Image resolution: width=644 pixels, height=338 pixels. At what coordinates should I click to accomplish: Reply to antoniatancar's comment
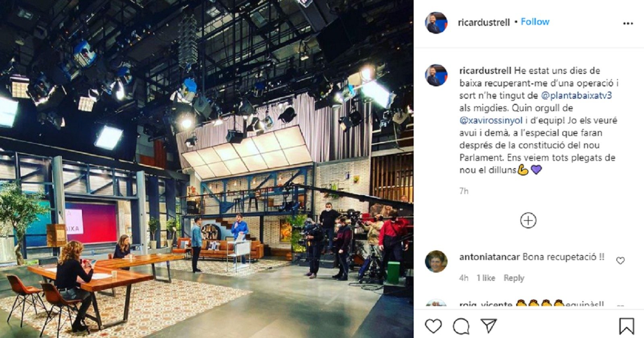pyautogui.click(x=514, y=278)
